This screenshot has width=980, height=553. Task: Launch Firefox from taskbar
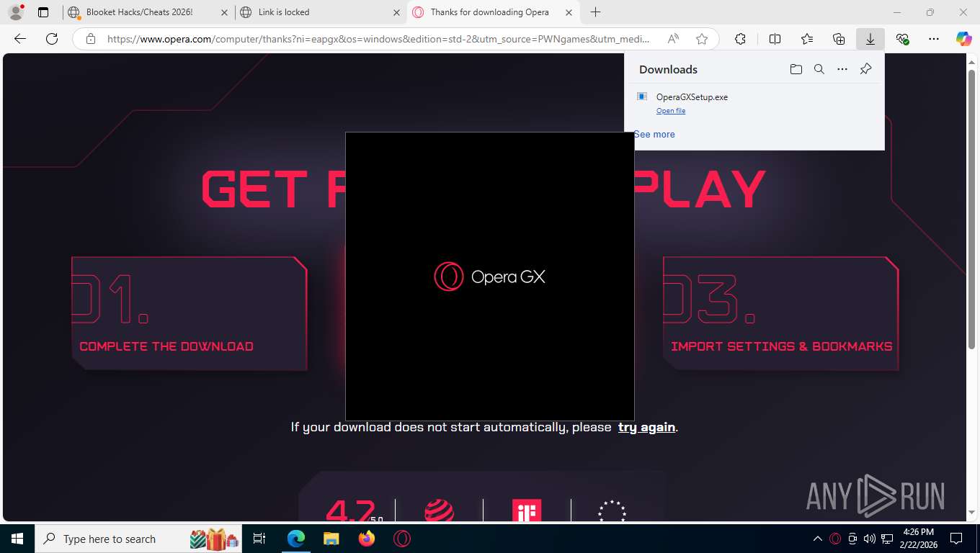point(367,539)
